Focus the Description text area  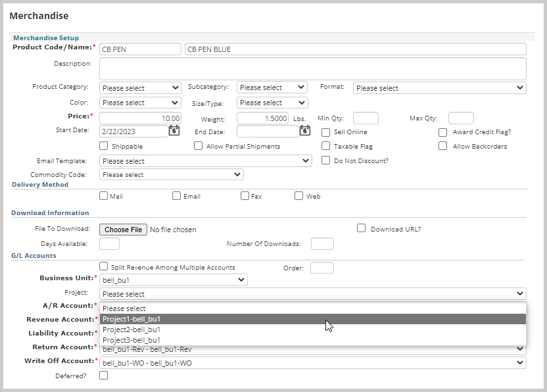click(312, 69)
